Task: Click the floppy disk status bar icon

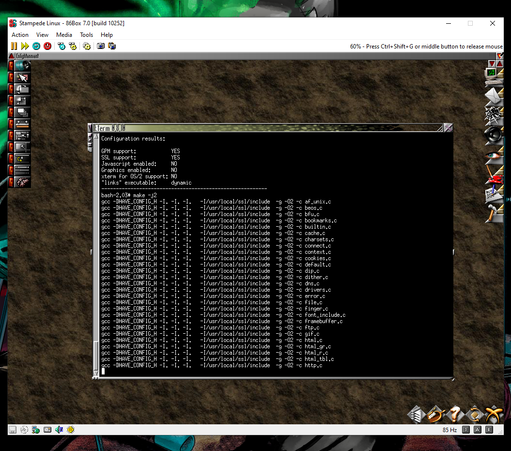Action: 13,430
